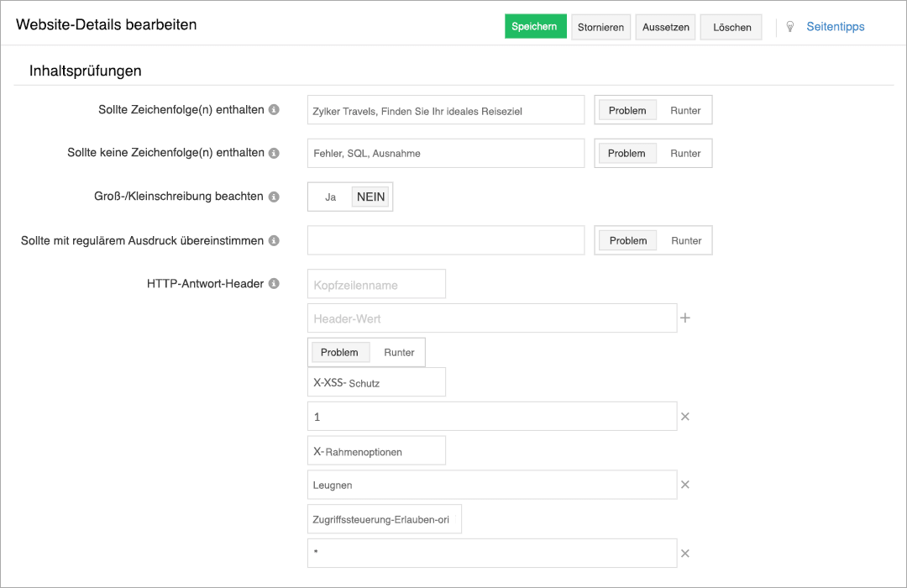The height and width of the screenshot is (588, 907).
Task: Click the lightbulb icon next to Seitentipps
Action: pos(789,26)
